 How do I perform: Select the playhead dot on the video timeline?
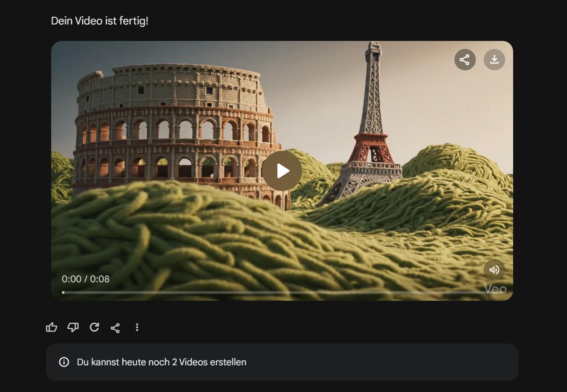(x=63, y=292)
